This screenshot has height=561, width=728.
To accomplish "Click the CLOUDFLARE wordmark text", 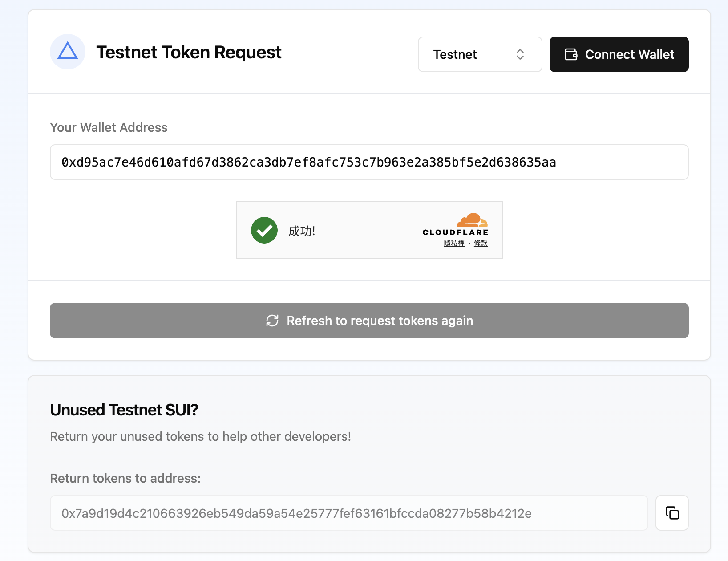I will [455, 232].
